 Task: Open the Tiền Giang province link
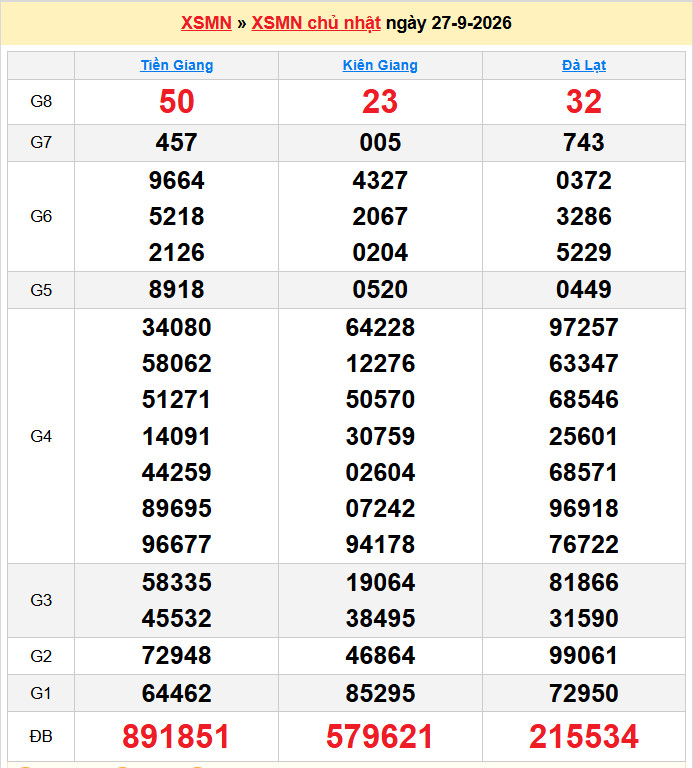pyautogui.click(x=177, y=65)
